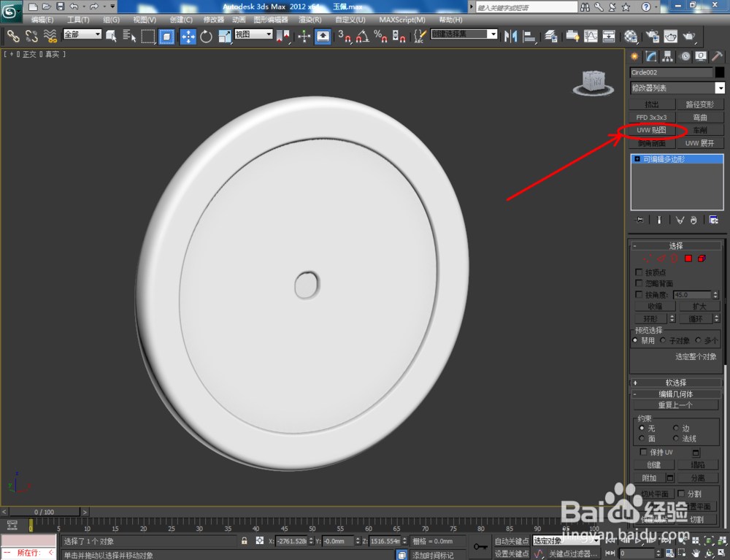
Task: Select the 子对象 preview selection radio
Action: click(663, 340)
